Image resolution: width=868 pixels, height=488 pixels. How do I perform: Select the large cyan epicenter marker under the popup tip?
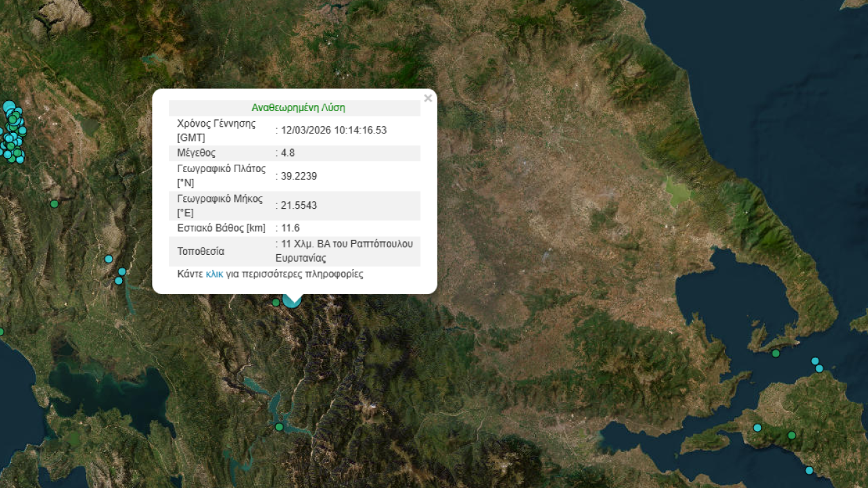292,302
